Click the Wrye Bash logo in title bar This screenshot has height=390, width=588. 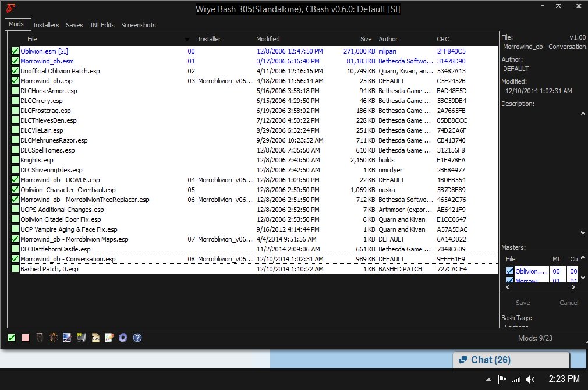(11, 8)
